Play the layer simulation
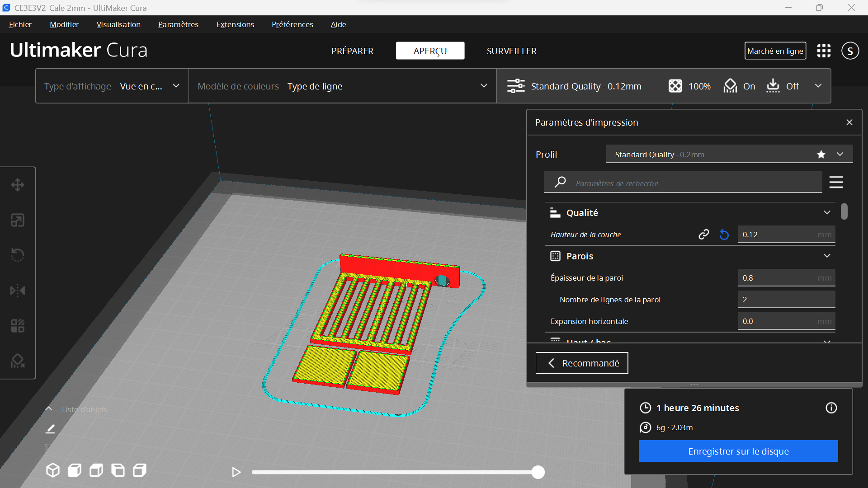868x488 pixels. coord(236,472)
